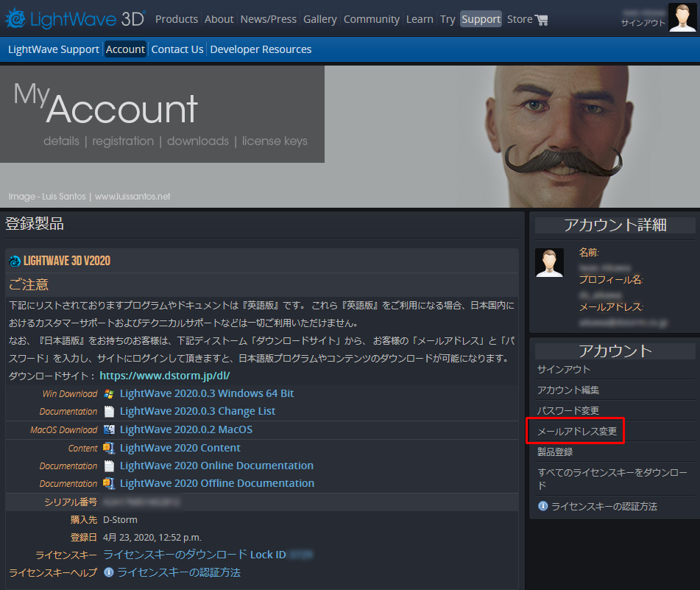Click the Image - Luis Santos credit text
Screen dimensions: 700x590
pos(89,197)
